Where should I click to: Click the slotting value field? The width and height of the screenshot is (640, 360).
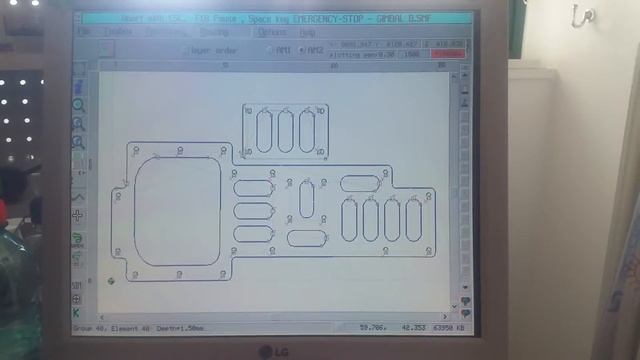tap(362, 54)
